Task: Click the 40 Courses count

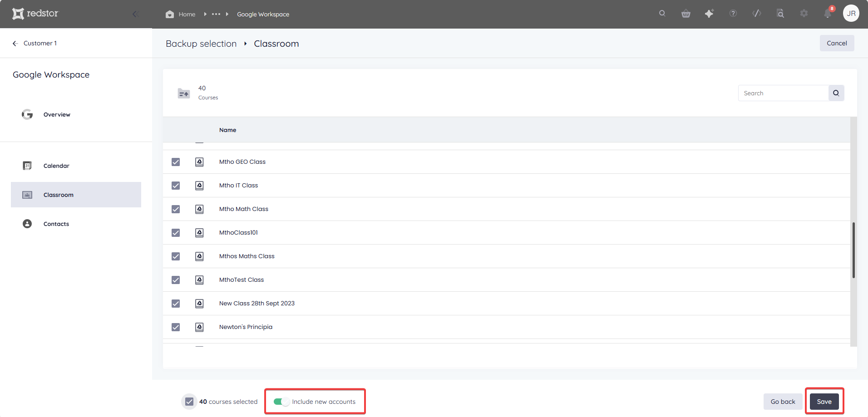Action: click(x=208, y=93)
